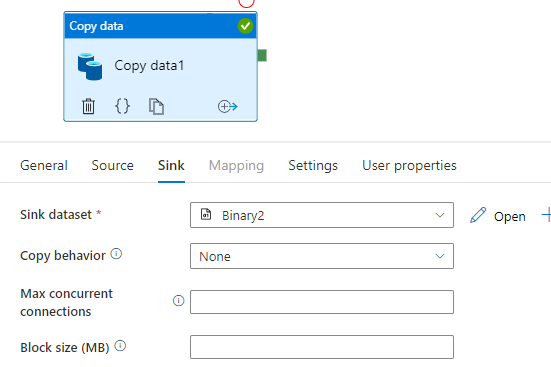Viewport: 551px width, 367px height.
Task: Click the Max concurrent connections input field
Action: [x=322, y=302]
